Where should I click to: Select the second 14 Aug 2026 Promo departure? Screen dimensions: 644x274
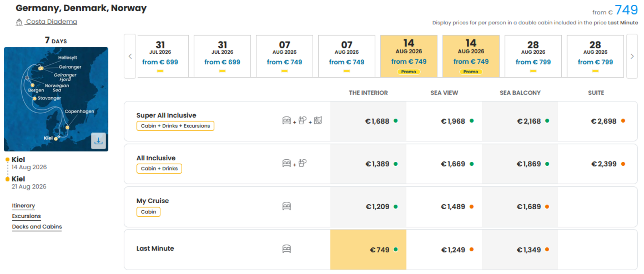pos(471,56)
